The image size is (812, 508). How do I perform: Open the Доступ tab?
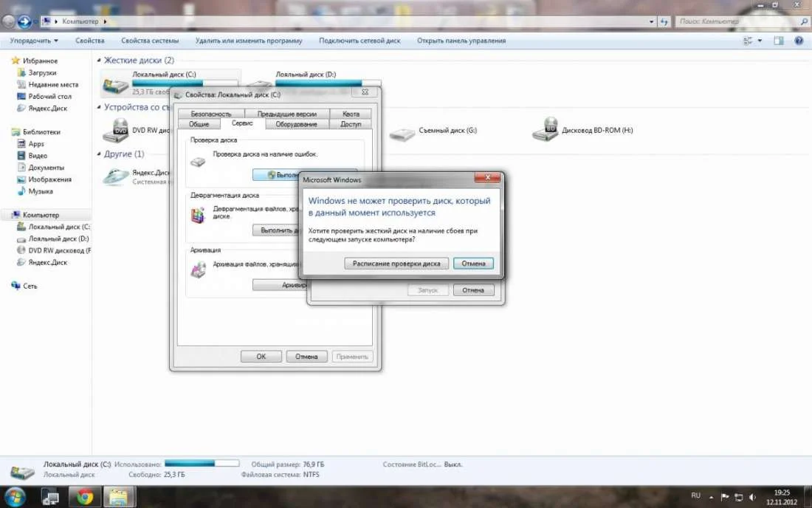point(351,124)
